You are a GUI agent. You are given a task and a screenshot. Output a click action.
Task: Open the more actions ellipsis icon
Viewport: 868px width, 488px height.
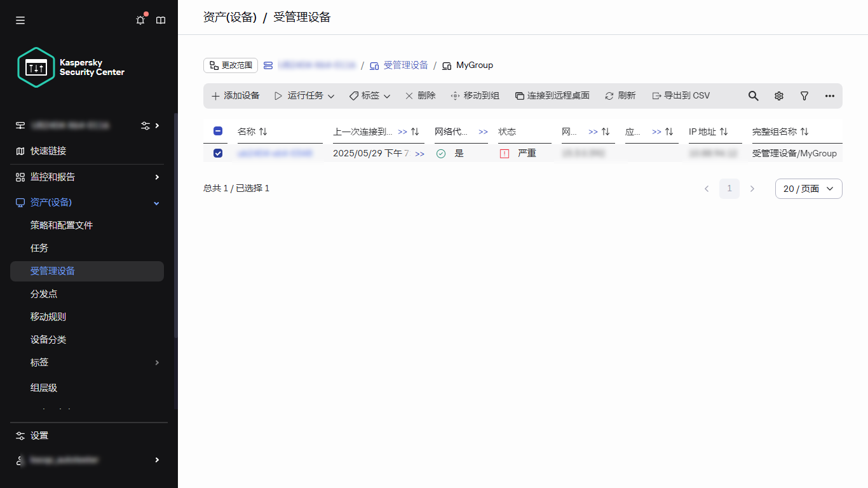point(829,95)
